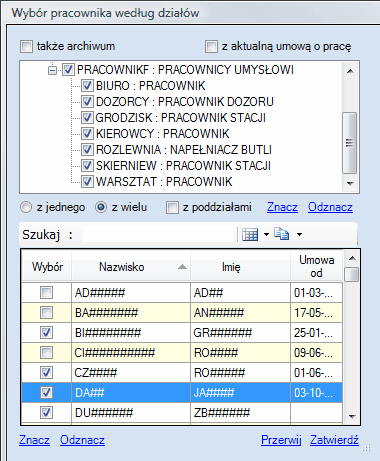Click the copy documents toolbar icon
Image resolution: width=380 pixels, height=461 pixels.
282,234
